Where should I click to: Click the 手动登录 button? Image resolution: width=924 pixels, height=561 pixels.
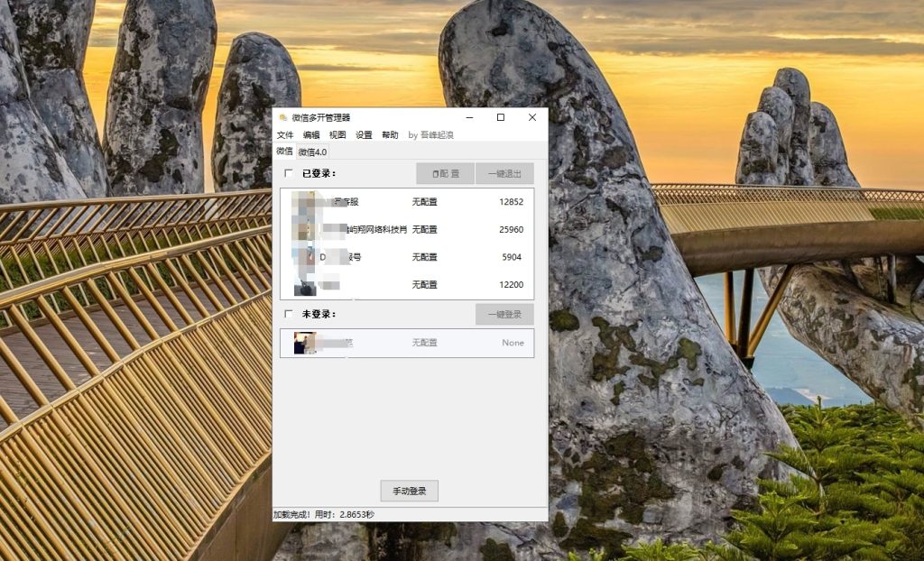tap(410, 491)
